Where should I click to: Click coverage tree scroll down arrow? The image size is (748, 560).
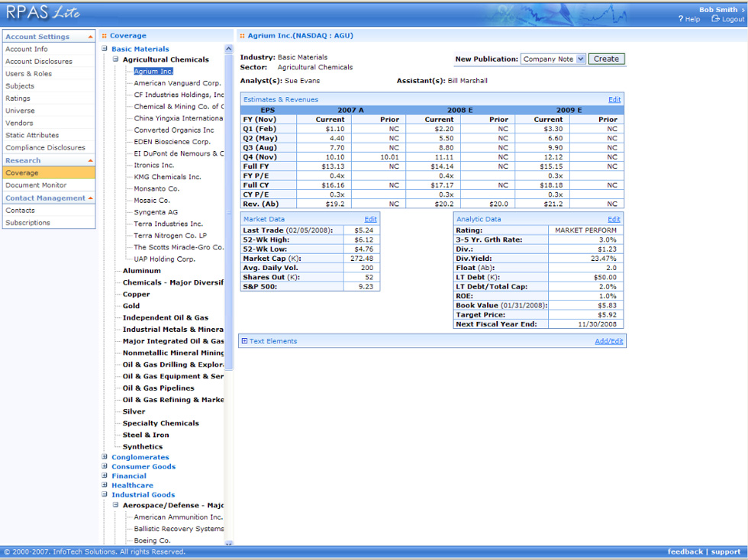pos(228,543)
